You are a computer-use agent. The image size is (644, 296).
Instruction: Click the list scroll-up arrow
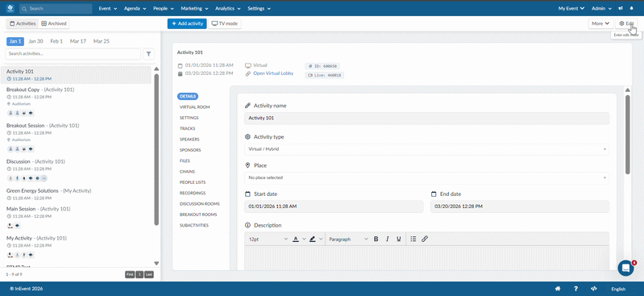pyautogui.click(x=156, y=69)
